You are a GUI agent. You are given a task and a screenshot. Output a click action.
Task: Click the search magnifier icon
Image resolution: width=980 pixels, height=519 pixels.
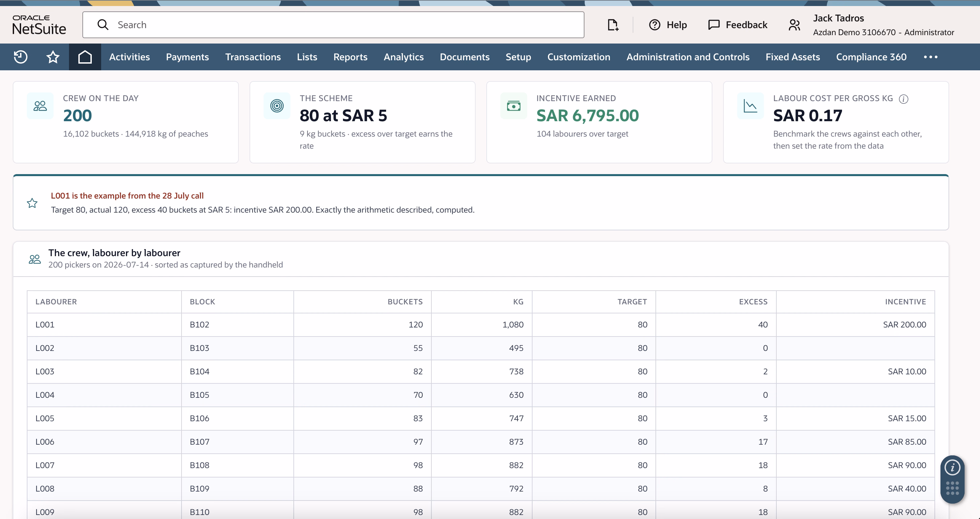click(103, 25)
